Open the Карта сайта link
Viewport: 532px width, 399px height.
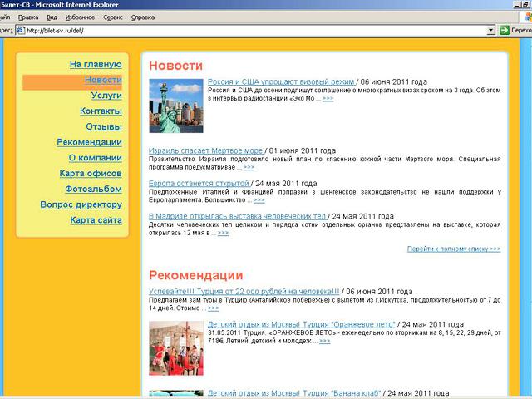click(96, 220)
